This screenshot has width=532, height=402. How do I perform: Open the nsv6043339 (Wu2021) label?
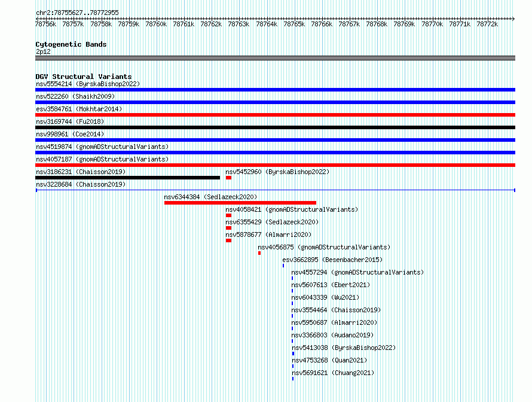click(x=325, y=297)
